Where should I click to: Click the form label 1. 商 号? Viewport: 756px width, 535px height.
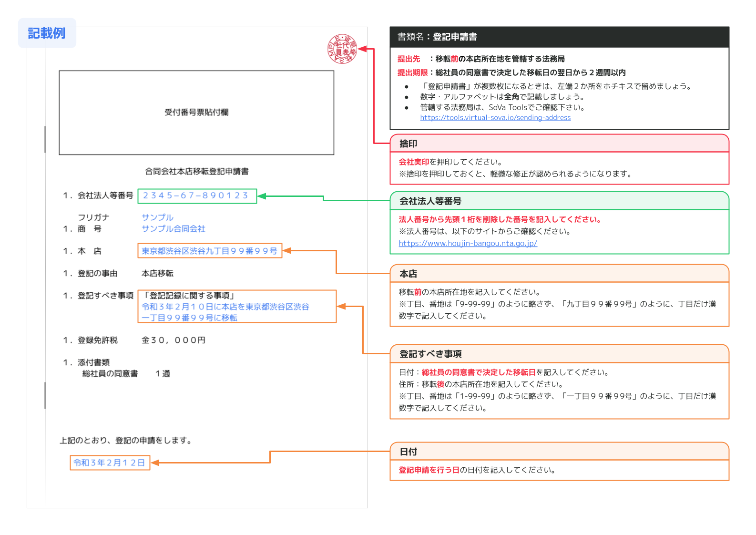(x=82, y=229)
